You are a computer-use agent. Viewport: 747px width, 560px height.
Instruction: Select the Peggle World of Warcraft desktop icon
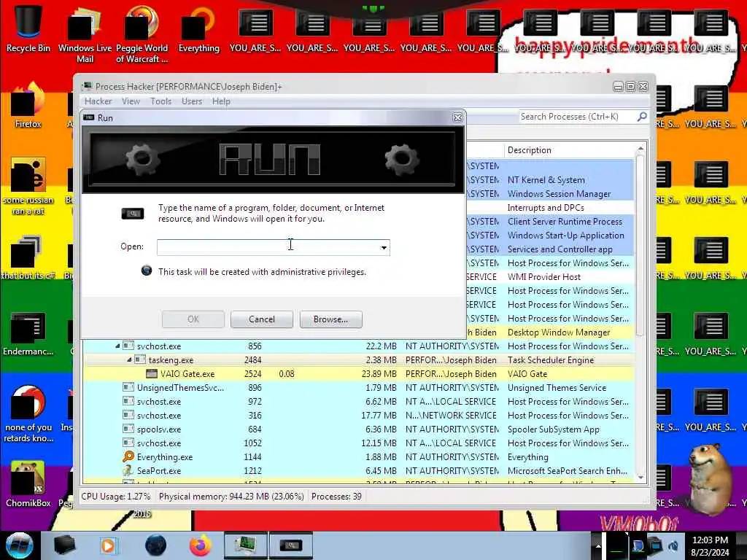(x=142, y=34)
